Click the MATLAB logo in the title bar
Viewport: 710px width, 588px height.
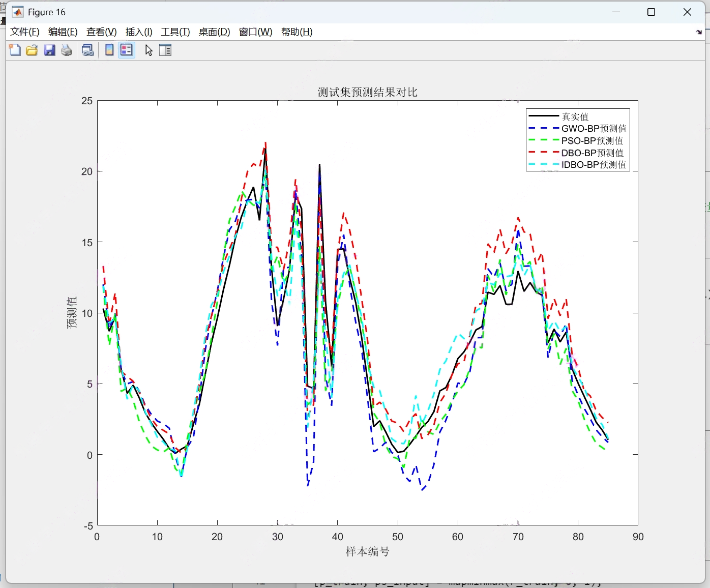point(18,12)
